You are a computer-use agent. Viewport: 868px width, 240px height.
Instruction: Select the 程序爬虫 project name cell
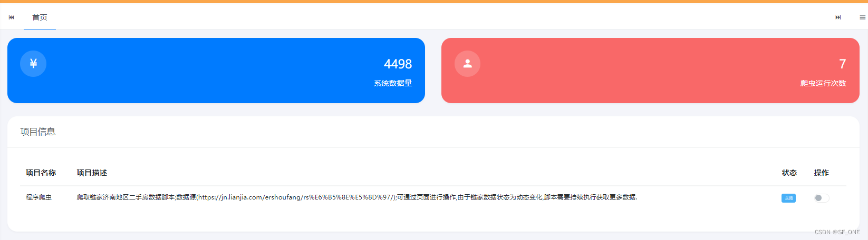point(38,197)
